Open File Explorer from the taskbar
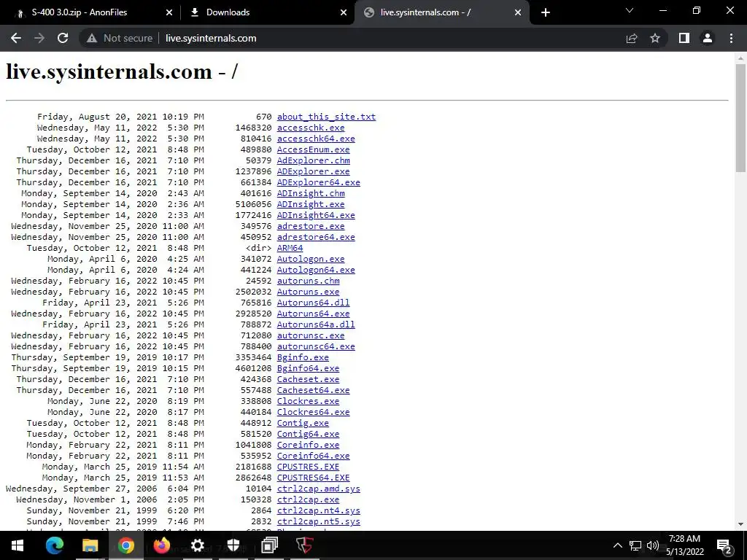The image size is (747, 560). pos(90,545)
